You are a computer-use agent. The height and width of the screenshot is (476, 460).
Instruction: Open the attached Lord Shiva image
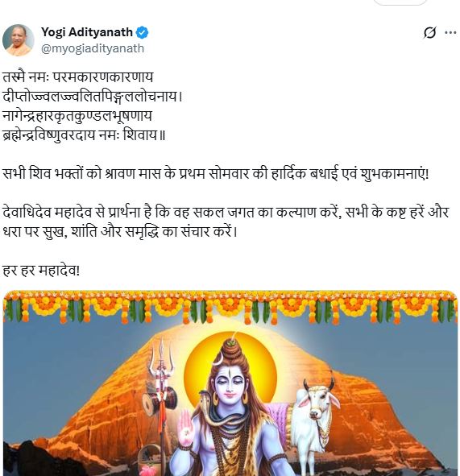[x=230, y=383]
